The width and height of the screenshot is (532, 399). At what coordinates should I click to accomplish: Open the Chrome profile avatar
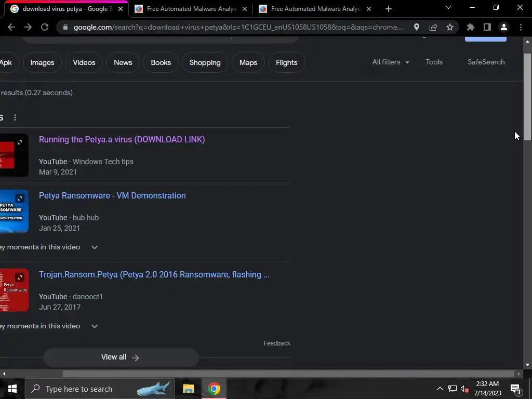pyautogui.click(x=504, y=27)
